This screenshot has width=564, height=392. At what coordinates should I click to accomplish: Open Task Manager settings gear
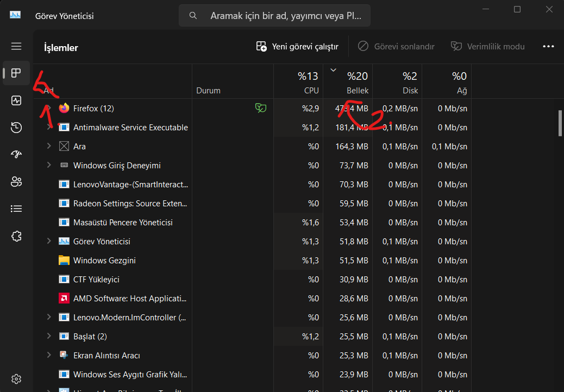coord(16,378)
